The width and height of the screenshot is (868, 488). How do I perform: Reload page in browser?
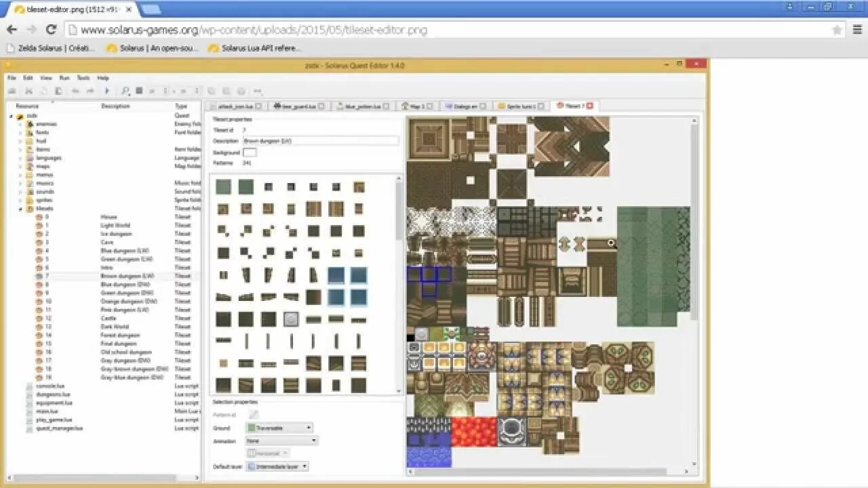tap(51, 29)
